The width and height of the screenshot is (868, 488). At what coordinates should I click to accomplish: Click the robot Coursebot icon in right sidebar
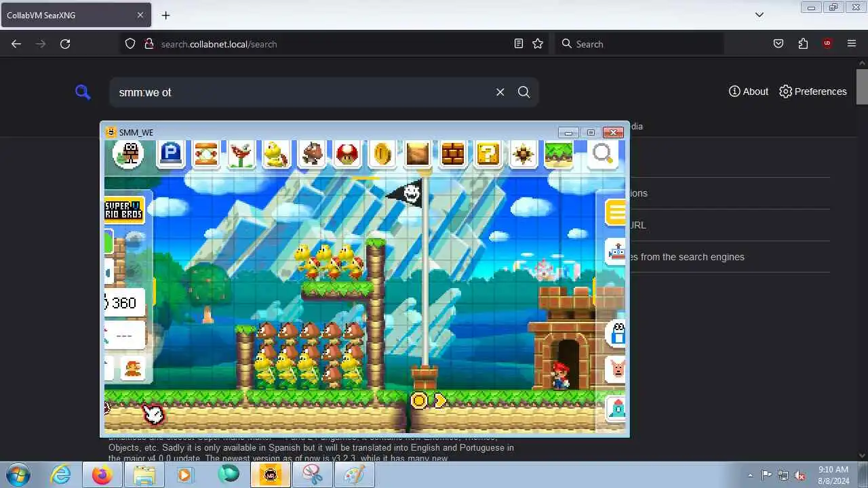pyautogui.click(x=616, y=253)
